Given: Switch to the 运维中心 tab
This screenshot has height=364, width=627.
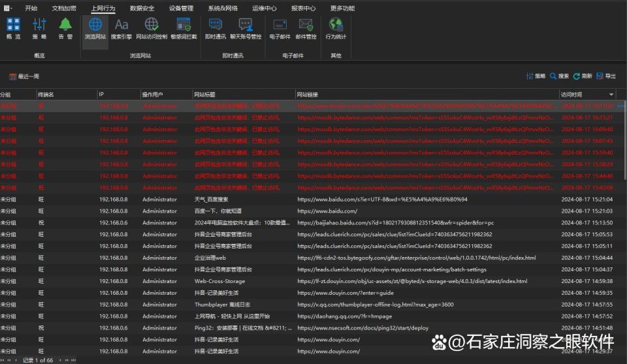Looking at the screenshot, I should click(265, 8).
